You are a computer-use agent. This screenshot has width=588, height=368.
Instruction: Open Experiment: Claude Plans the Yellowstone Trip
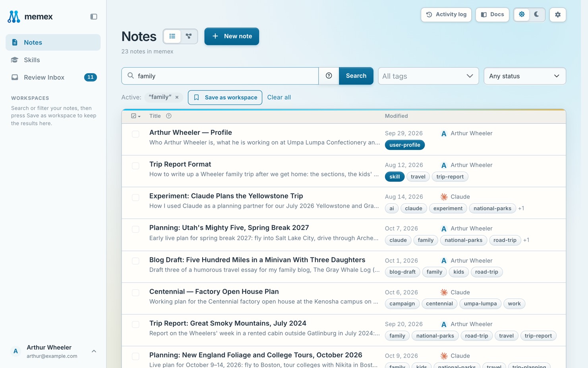click(x=226, y=196)
